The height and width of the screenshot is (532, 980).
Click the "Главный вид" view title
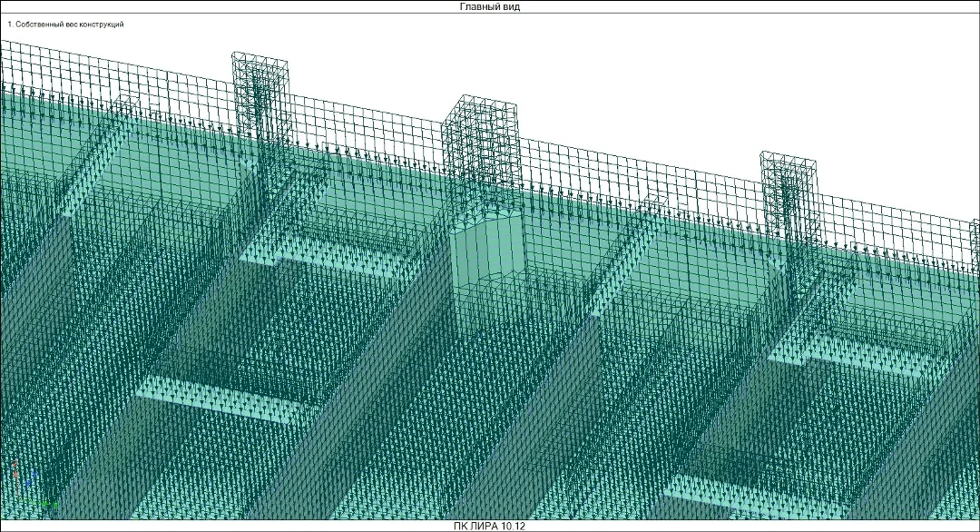(x=489, y=7)
